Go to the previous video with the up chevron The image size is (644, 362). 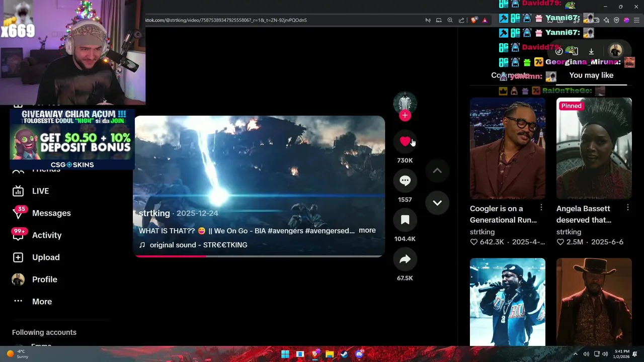pos(437,170)
